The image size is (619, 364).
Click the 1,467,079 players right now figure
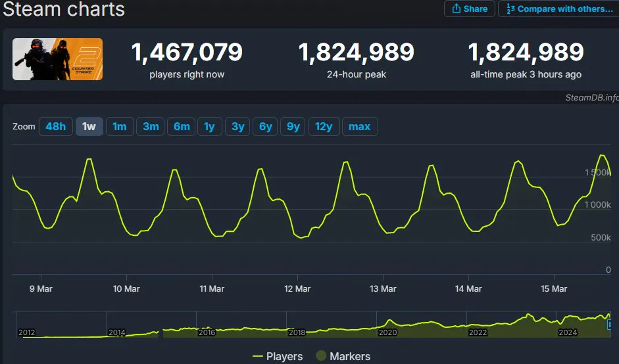point(187,53)
